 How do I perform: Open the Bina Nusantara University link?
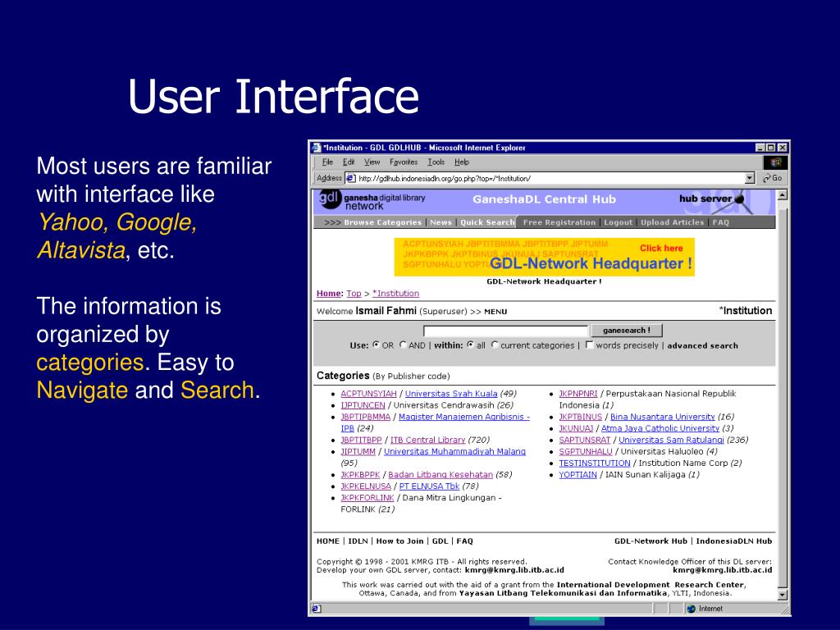[663, 417]
